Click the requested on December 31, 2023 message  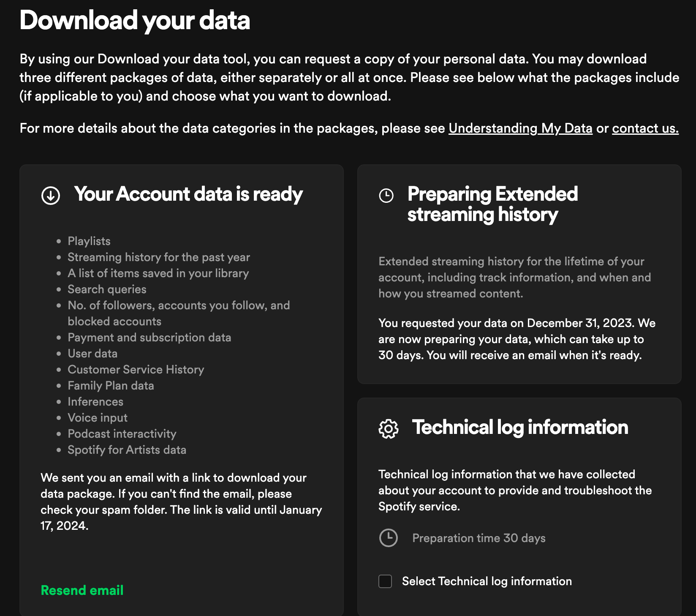[x=517, y=339]
